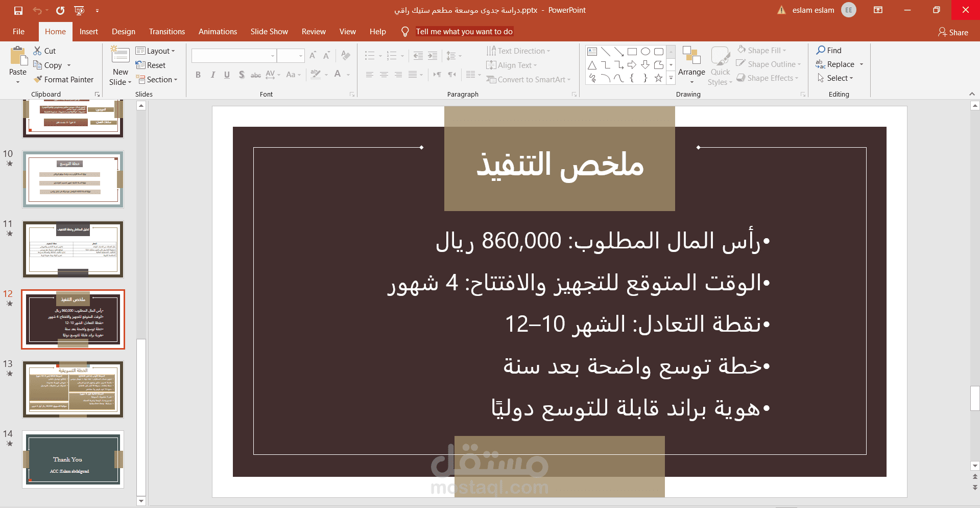Toggle Underline formatting

[x=227, y=75]
